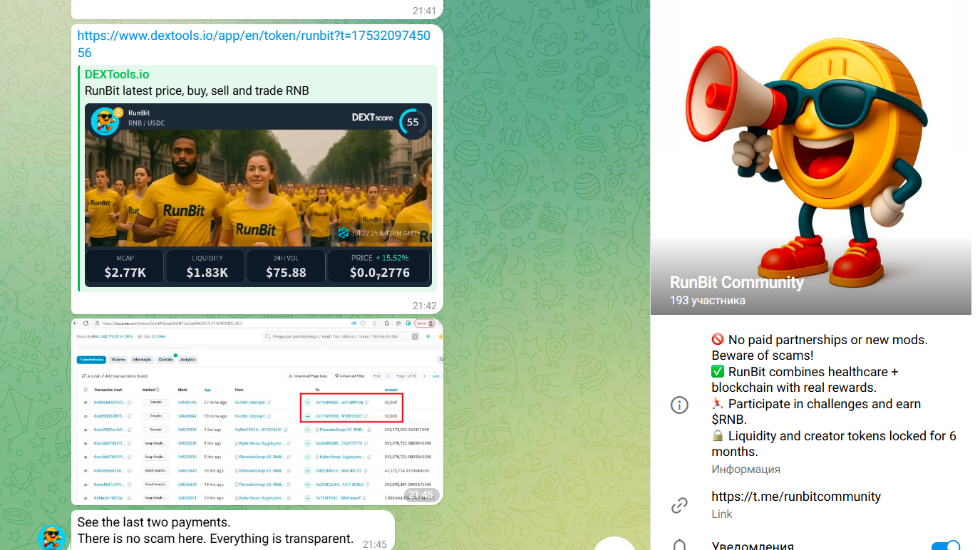Click the RunBit Community group name
The height and width of the screenshot is (550, 980).
pyautogui.click(x=737, y=282)
